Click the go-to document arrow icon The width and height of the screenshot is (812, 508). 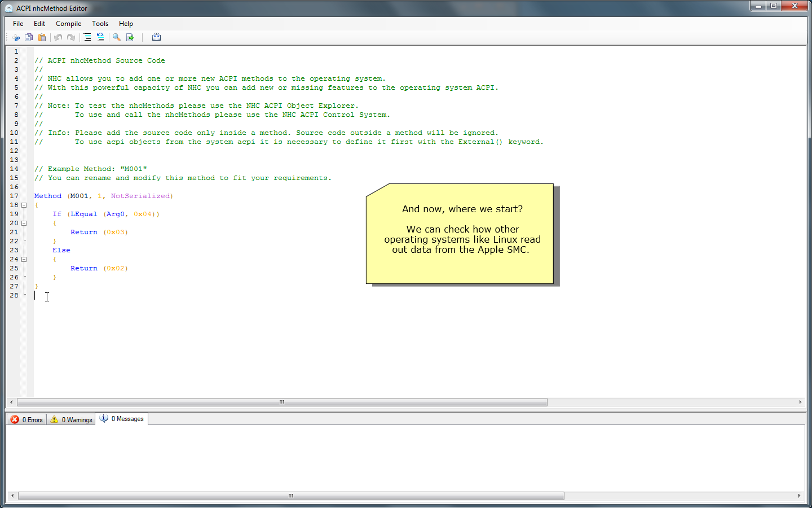point(130,37)
